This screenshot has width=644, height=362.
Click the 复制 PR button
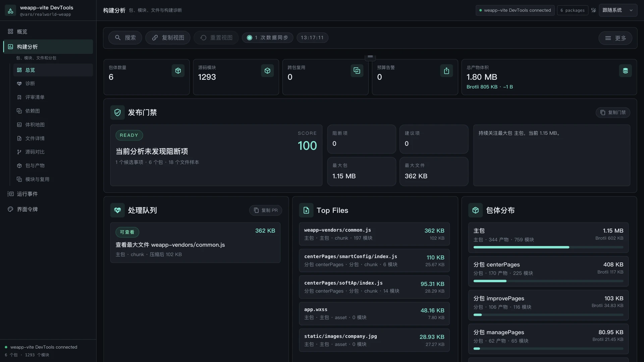point(265,210)
